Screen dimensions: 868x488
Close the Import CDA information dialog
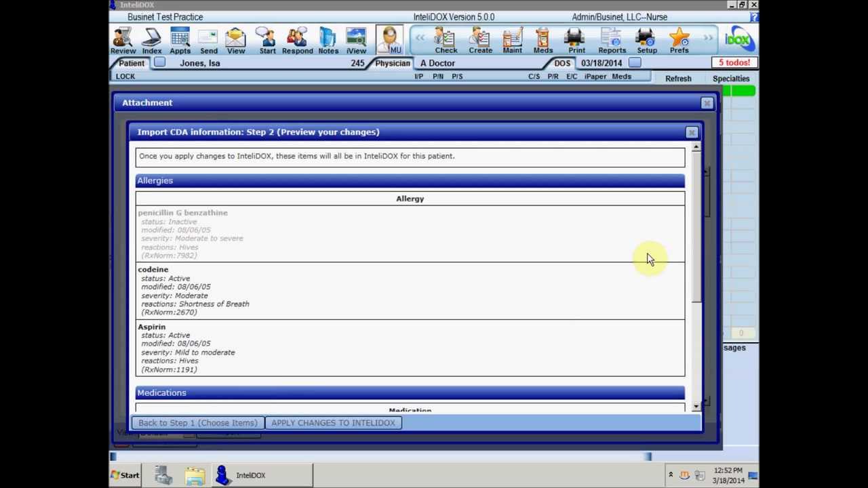691,132
